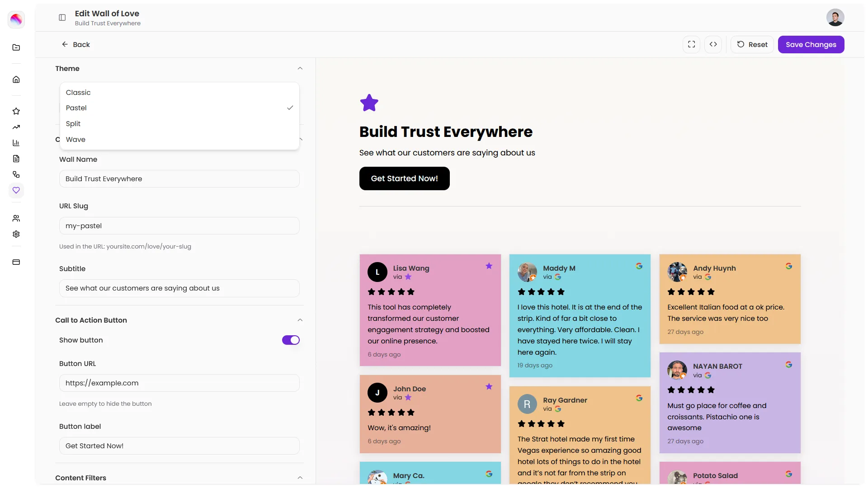Go to the home icon in the sidebar
868x488 pixels.
(x=16, y=80)
